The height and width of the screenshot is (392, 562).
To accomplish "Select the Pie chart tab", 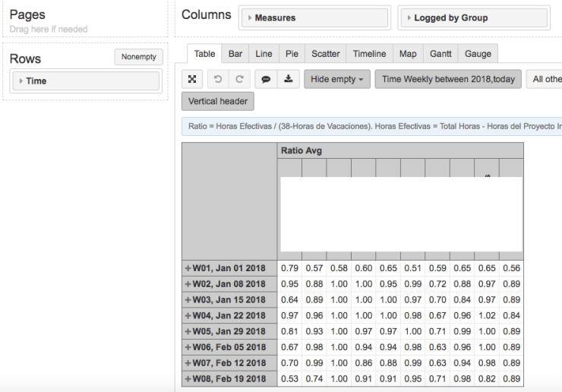I will pos(292,54).
